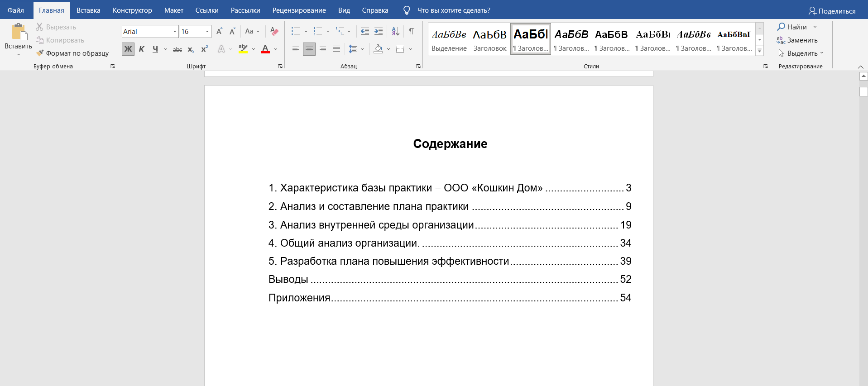Click the line spacing icon
Image resolution: width=868 pixels, height=386 pixels.
[x=353, y=49]
